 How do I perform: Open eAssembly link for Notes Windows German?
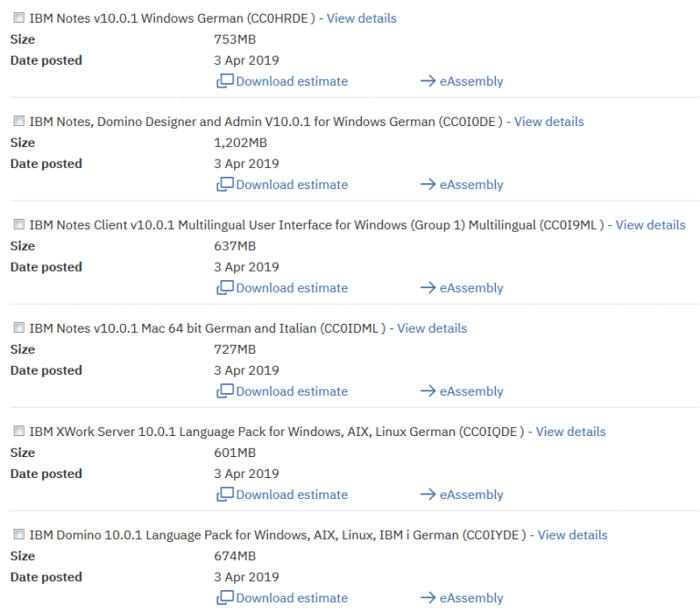(x=471, y=81)
